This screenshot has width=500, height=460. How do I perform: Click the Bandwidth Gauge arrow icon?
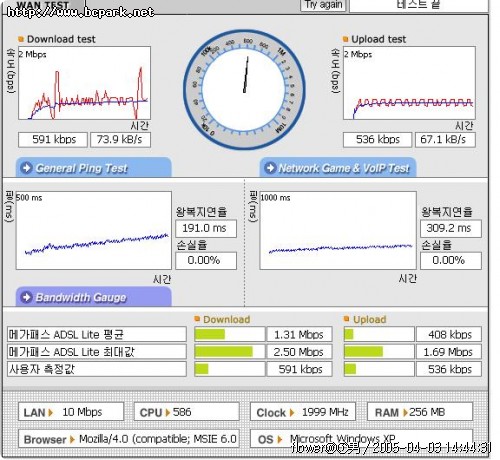tap(26, 297)
